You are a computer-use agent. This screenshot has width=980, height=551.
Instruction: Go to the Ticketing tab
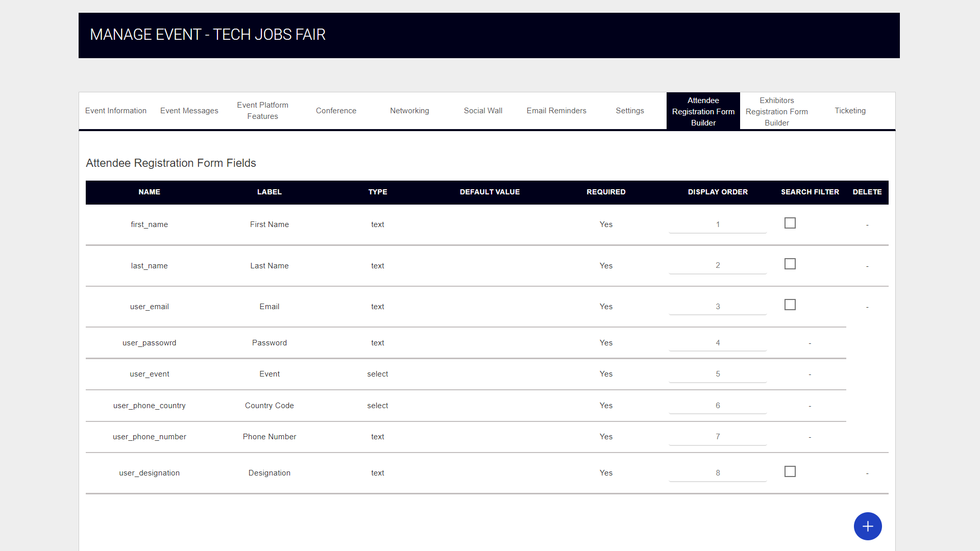pyautogui.click(x=850, y=111)
